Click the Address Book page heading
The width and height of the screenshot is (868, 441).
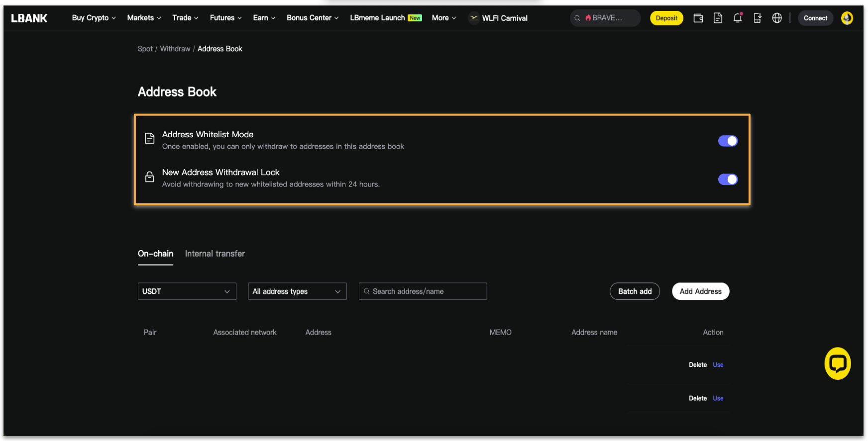(177, 92)
